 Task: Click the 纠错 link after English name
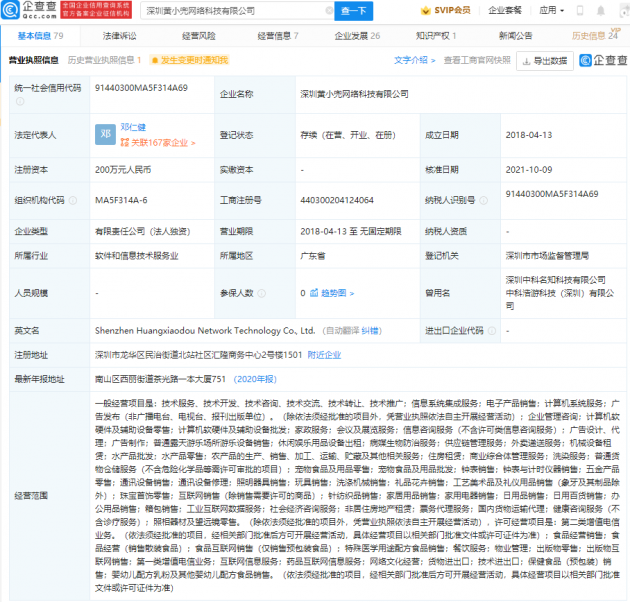coord(369,331)
